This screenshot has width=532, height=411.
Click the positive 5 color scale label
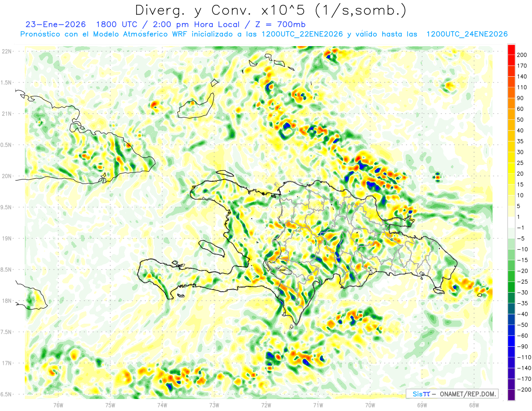coord(519,206)
